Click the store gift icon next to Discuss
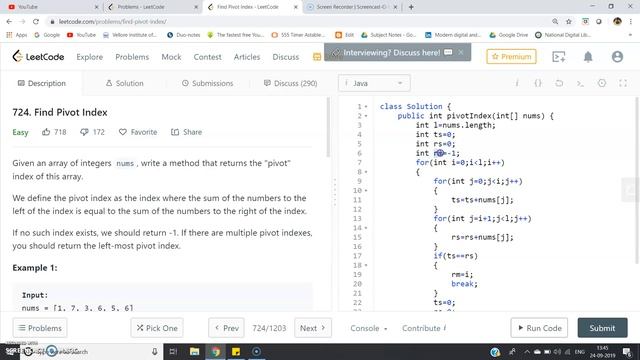Screen dimensions: 640x360 317,57
